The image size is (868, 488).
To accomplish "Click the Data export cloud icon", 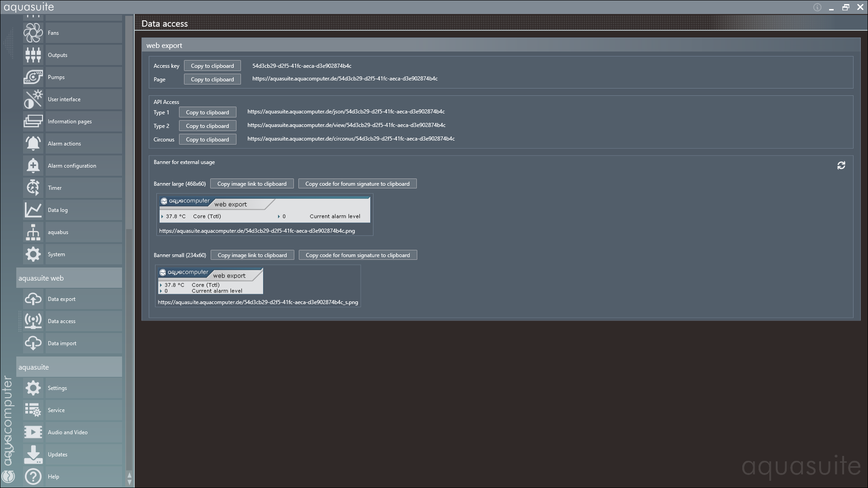I will 33,299.
